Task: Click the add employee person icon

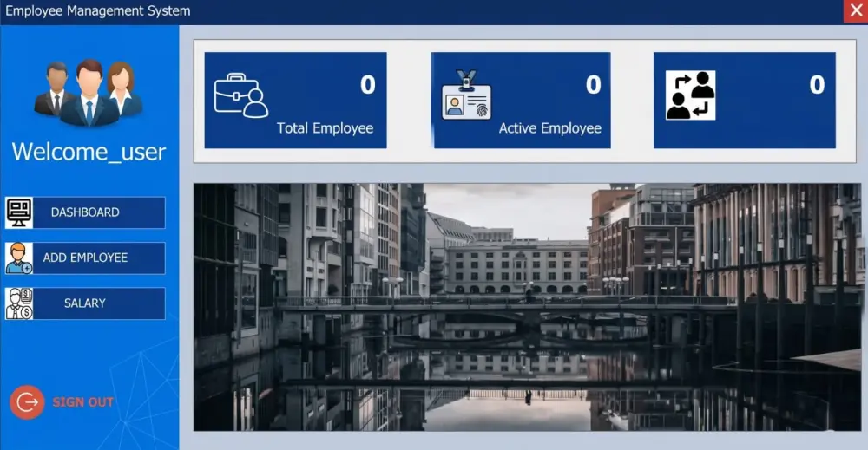Action: 19,258
